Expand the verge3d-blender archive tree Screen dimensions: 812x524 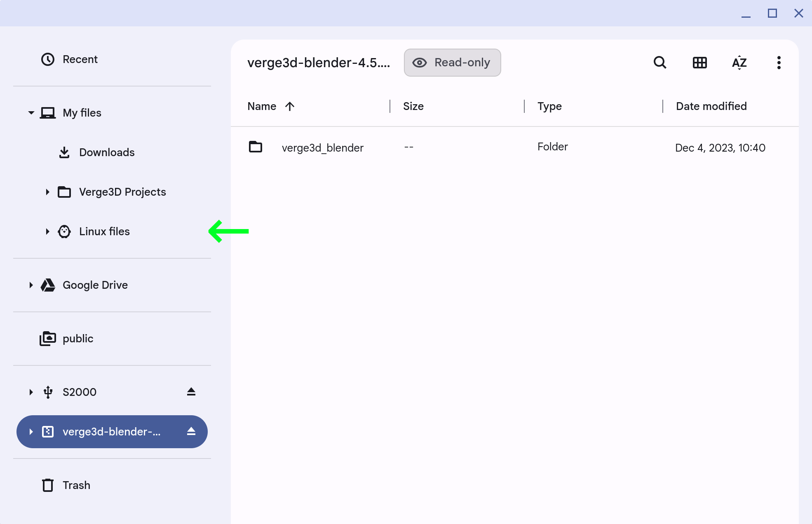[31, 432]
